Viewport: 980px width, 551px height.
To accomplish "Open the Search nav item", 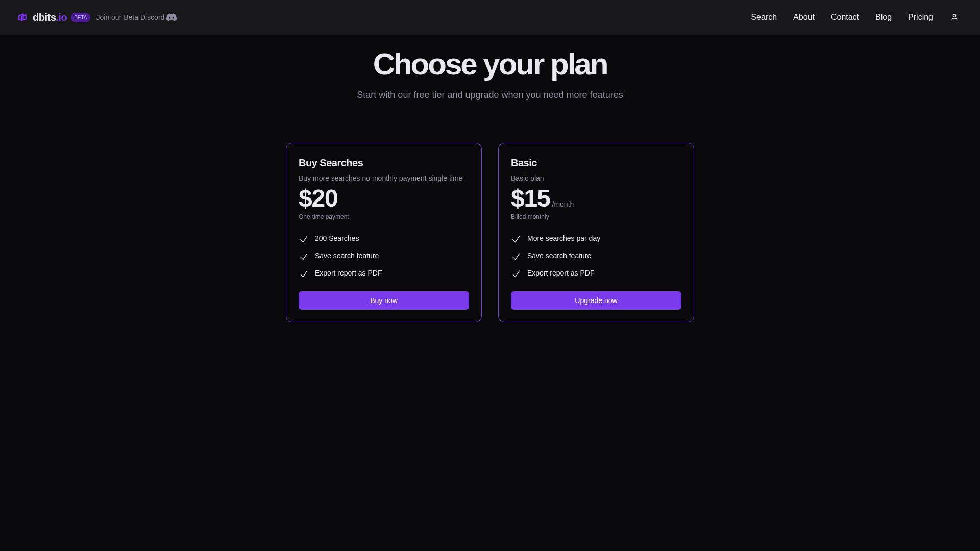I will pos(764,17).
